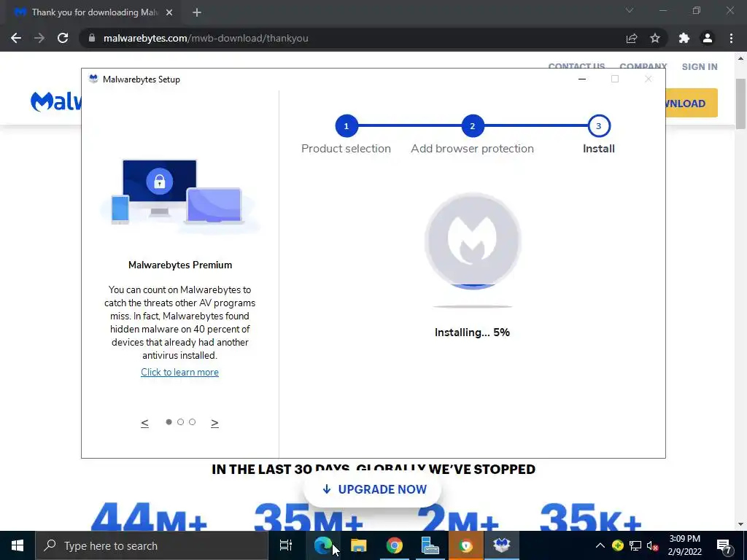Click the muted volume tray icon
747x560 pixels.
click(653, 546)
